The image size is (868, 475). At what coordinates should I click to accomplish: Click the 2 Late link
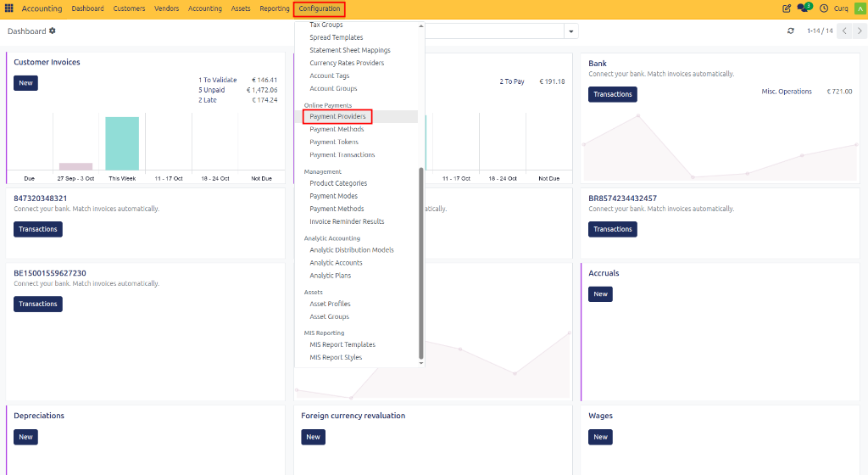[x=208, y=100]
